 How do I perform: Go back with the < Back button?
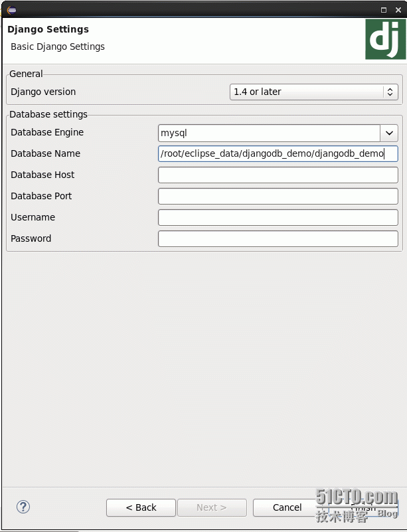click(141, 507)
